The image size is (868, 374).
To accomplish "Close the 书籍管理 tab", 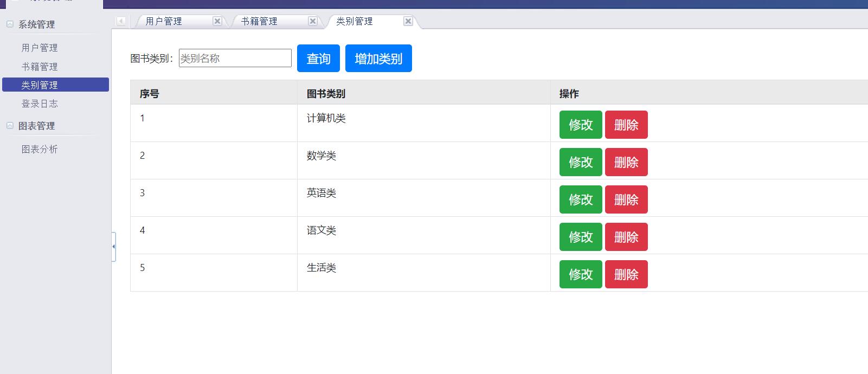I will click(x=313, y=21).
